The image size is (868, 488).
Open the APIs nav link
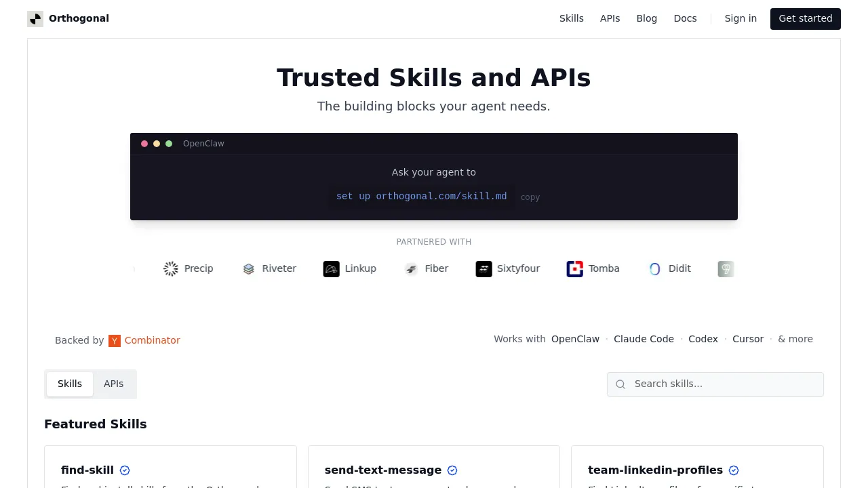tap(610, 19)
